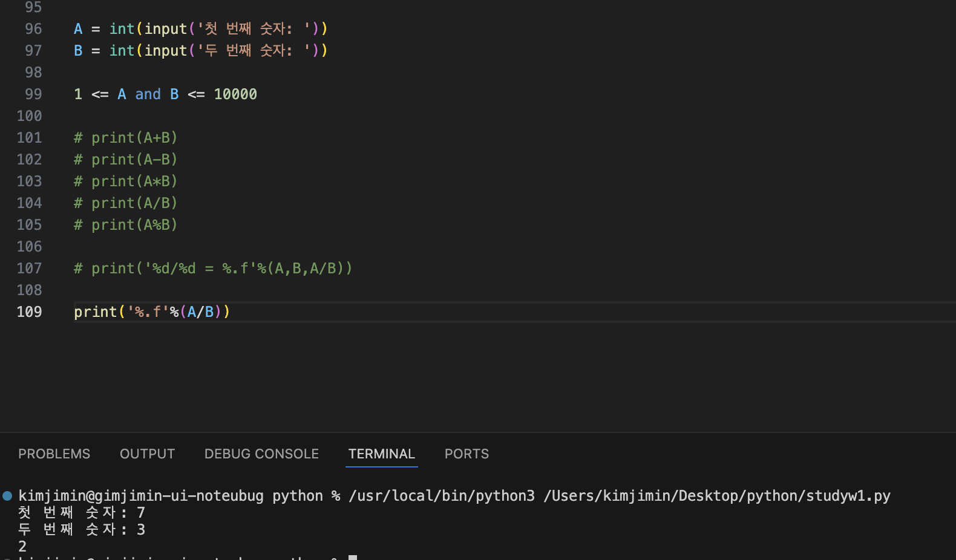The height and width of the screenshot is (560, 956).
Task: Click the terminal command running studyw1.py
Action: pos(619,496)
